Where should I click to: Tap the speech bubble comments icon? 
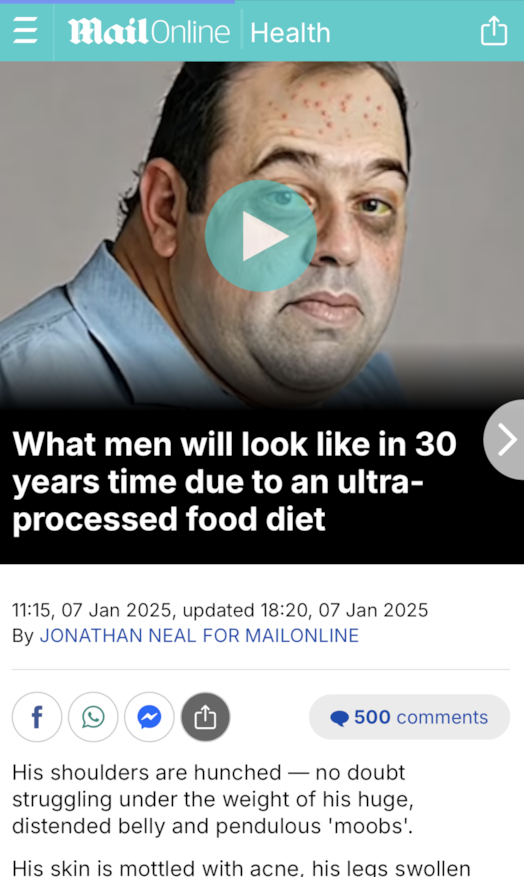click(339, 718)
